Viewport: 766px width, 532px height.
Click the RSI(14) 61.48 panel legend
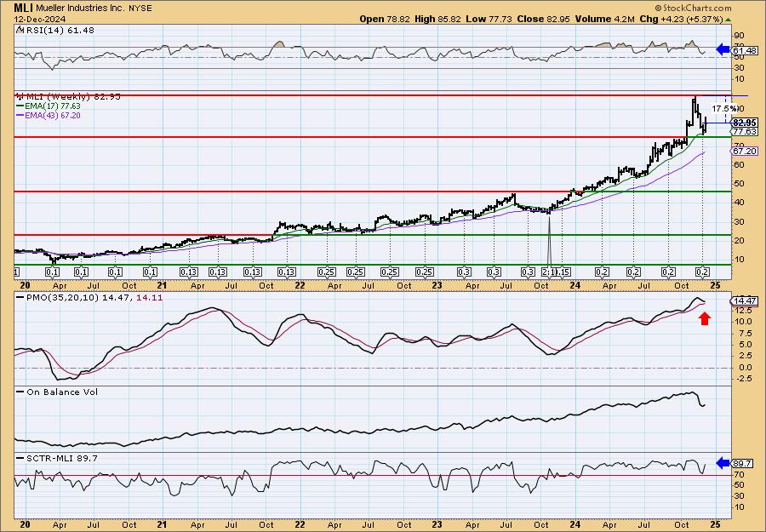coord(54,30)
